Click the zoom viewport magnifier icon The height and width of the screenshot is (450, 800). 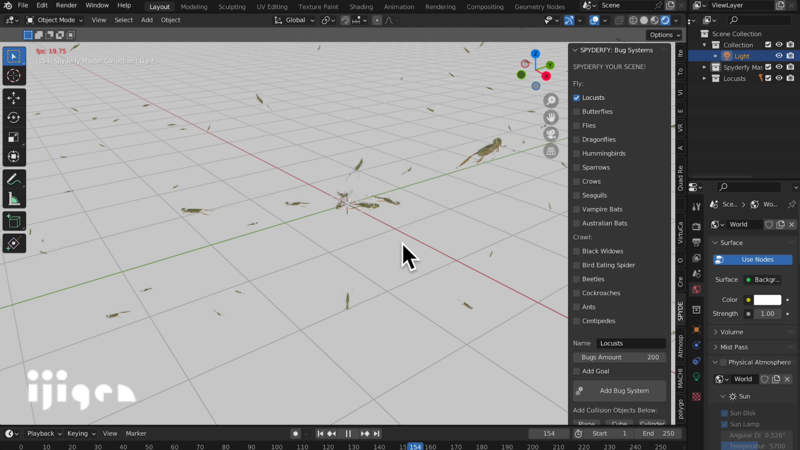pyautogui.click(x=551, y=101)
